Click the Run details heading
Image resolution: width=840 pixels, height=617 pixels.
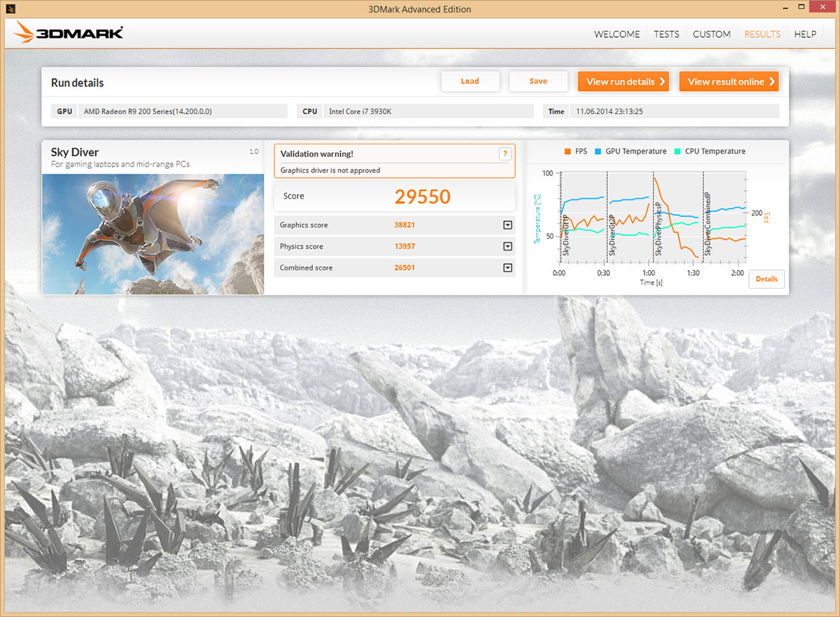[77, 83]
